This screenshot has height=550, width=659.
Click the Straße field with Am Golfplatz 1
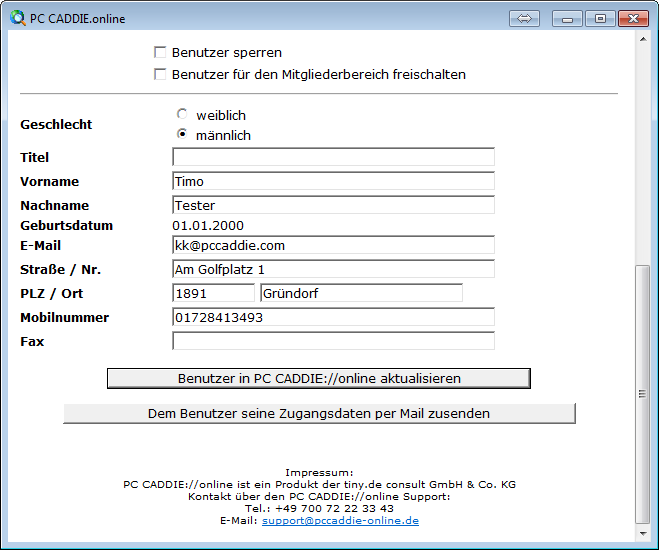tap(333, 268)
